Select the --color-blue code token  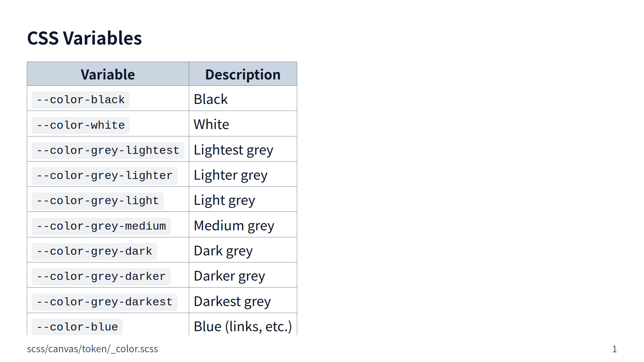(x=77, y=327)
